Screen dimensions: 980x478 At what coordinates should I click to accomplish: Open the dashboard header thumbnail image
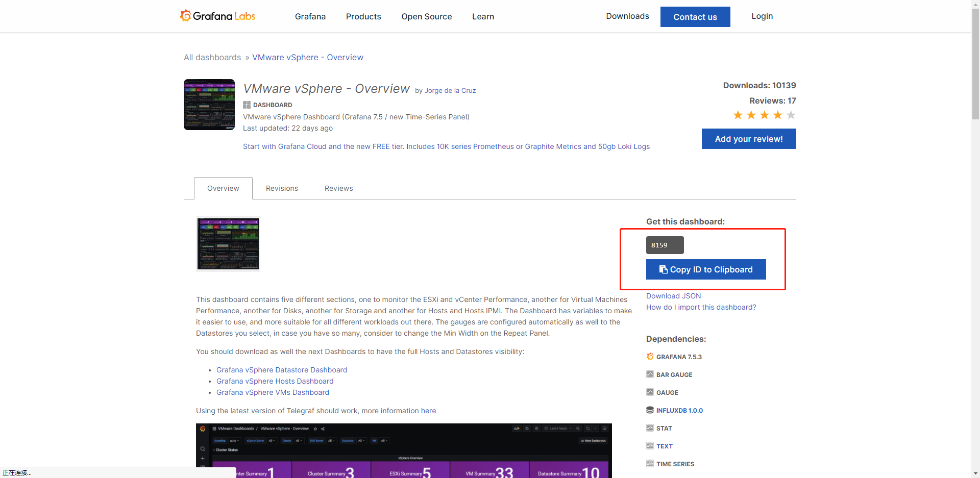(209, 105)
